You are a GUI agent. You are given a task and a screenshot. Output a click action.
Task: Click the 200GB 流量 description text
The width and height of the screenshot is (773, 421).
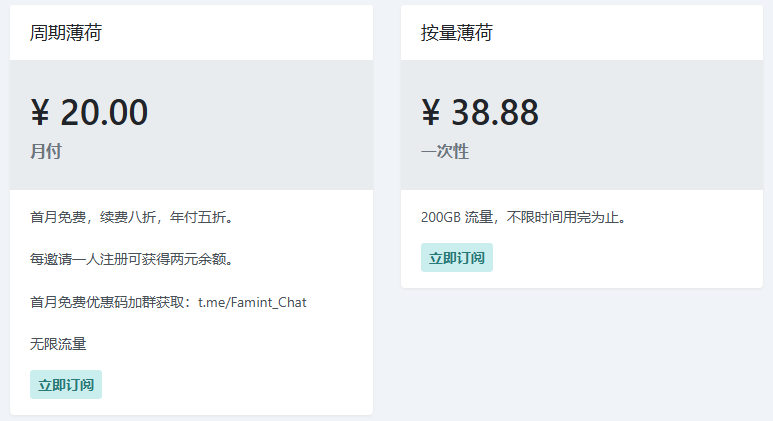coord(457,217)
